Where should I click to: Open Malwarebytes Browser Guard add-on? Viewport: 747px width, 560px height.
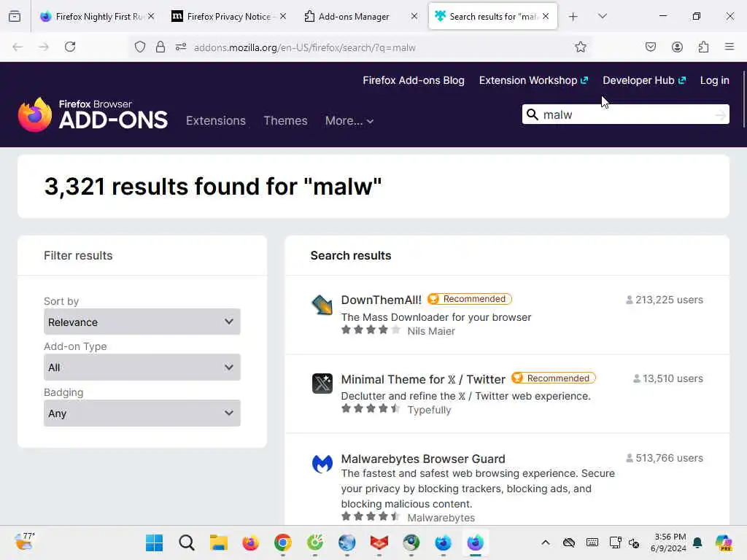423,459
